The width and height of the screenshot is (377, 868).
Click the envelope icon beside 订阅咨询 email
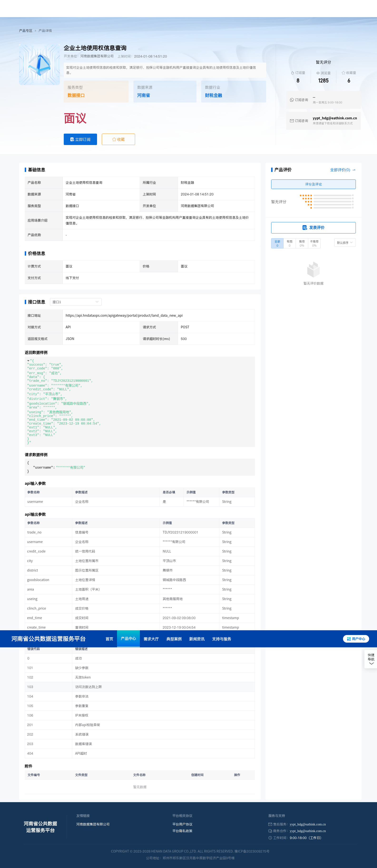coord(292,121)
